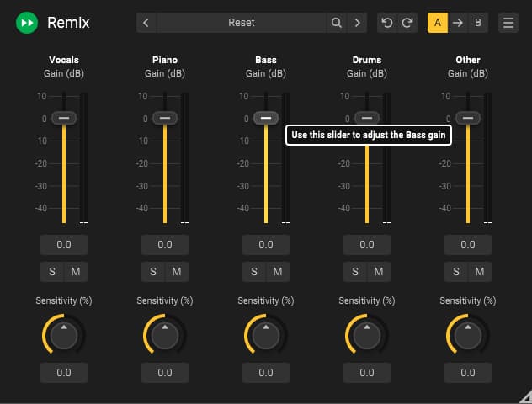
Task: Click the green Remix logo icon
Action: pyautogui.click(x=27, y=23)
